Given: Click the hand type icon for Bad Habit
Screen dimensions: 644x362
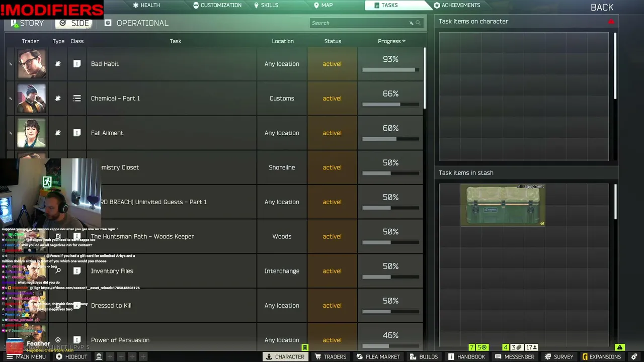Looking at the screenshot, I should (x=58, y=64).
